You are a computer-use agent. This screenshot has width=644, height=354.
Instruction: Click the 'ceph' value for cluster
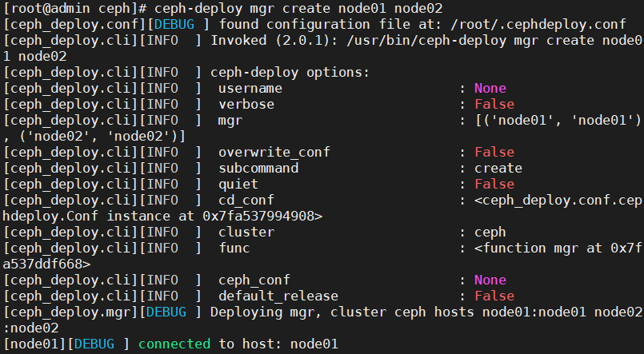[490, 233]
